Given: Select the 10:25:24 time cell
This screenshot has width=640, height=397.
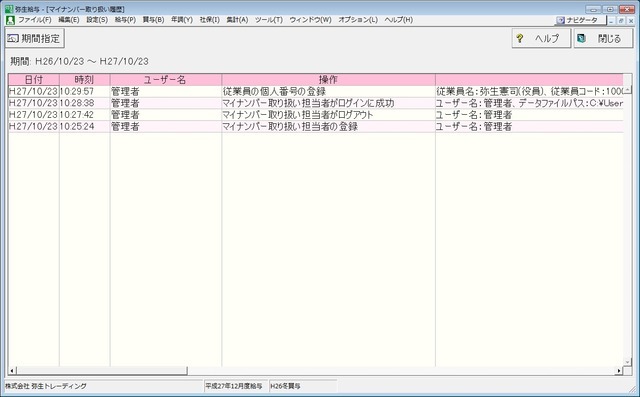Looking at the screenshot, I should 84,127.
